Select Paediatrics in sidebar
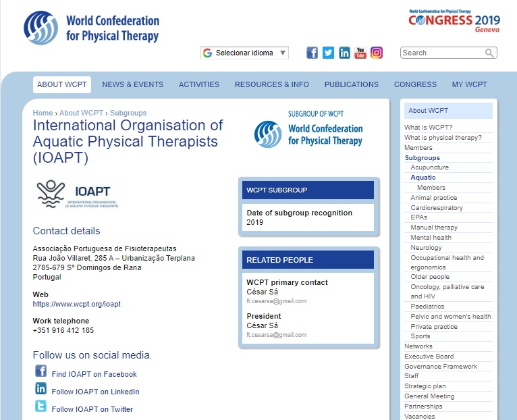The image size is (517, 420). [427, 306]
